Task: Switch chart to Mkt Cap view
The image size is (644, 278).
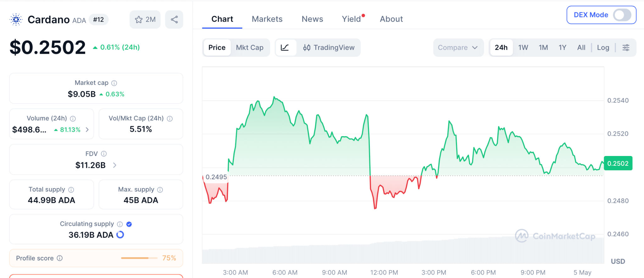Action: pos(250,47)
